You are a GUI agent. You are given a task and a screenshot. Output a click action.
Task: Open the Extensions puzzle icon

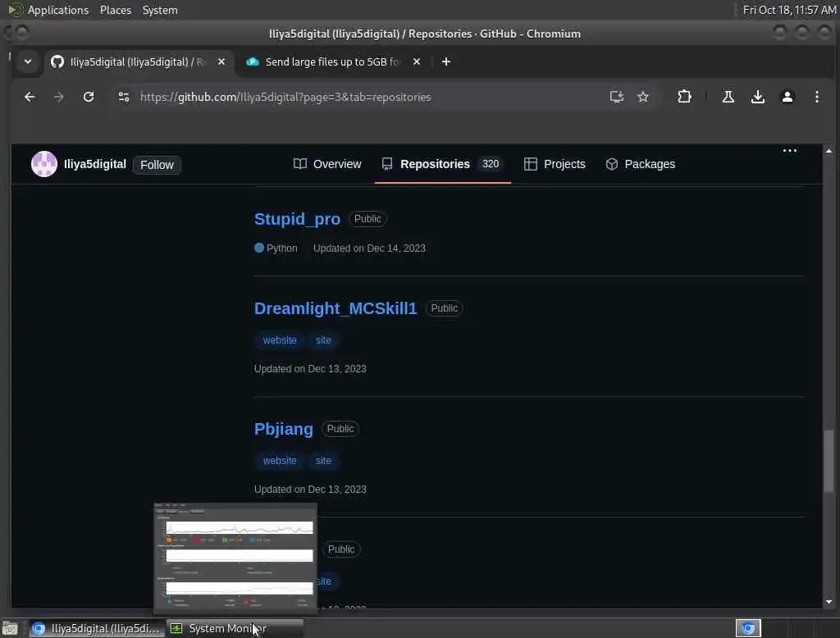click(x=684, y=97)
